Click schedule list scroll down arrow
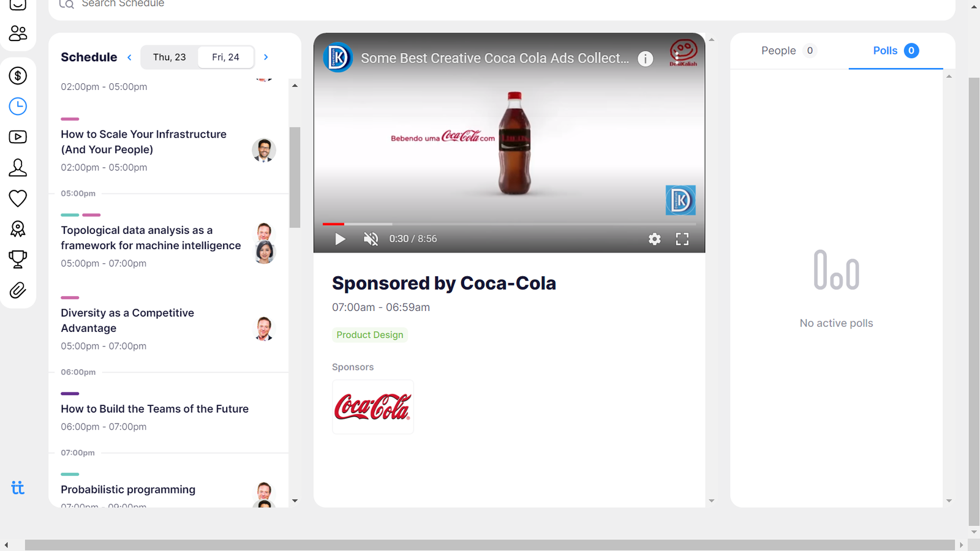 (295, 501)
